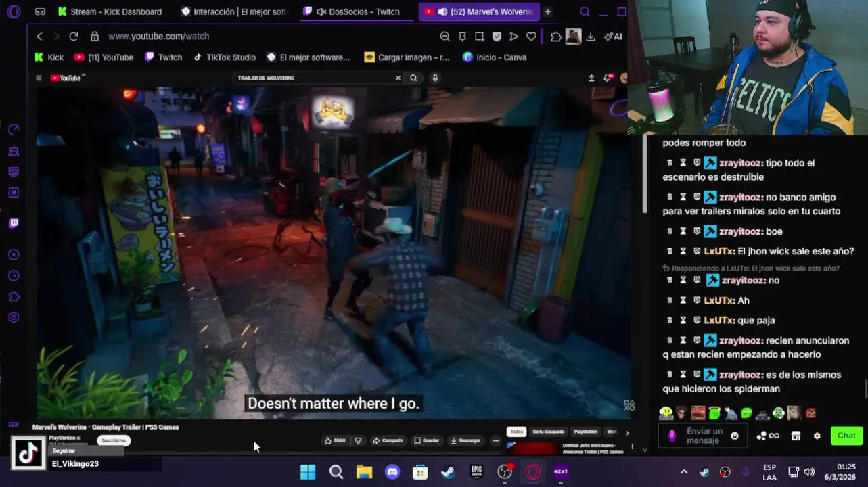Switch to DosSocios - Twitch tab

point(357,11)
